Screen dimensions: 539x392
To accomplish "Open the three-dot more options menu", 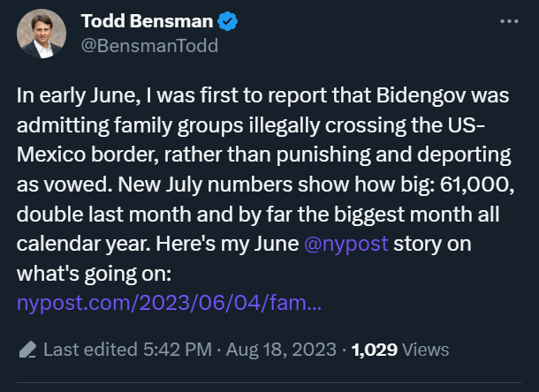I will point(509,21).
